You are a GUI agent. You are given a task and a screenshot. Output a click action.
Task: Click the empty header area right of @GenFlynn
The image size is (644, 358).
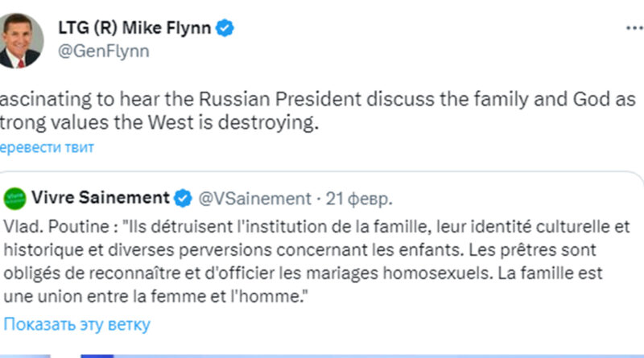[x=402, y=51]
